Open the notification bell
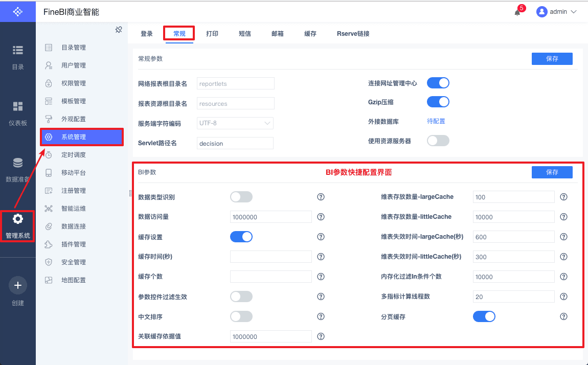The height and width of the screenshot is (365, 588). [517, 12]
